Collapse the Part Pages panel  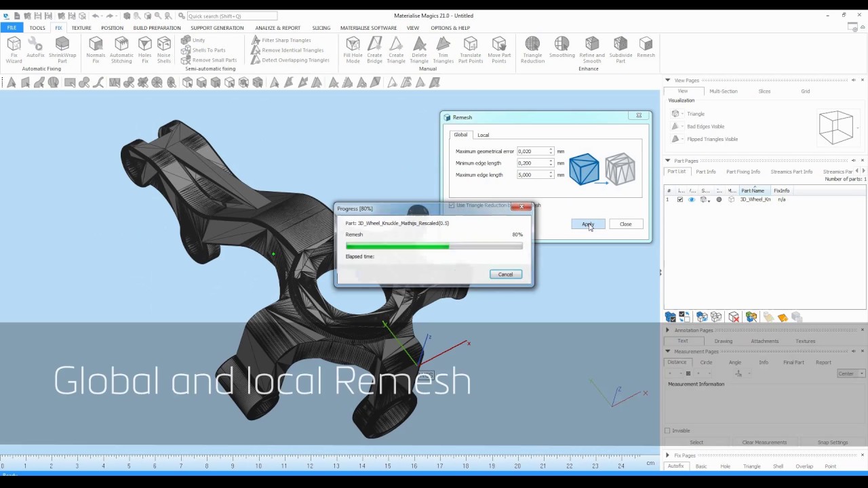click(x=668, y=161)
